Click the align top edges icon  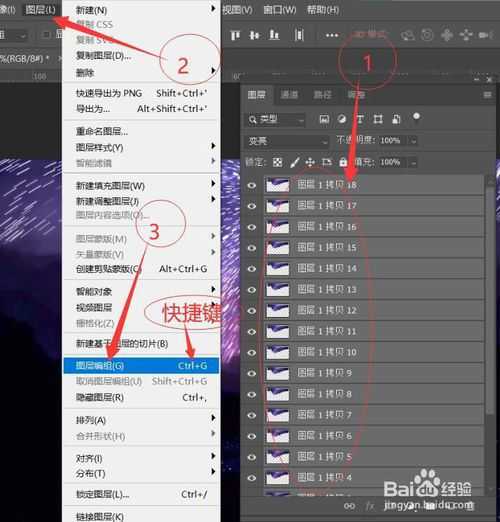click(x=235, y=35)
